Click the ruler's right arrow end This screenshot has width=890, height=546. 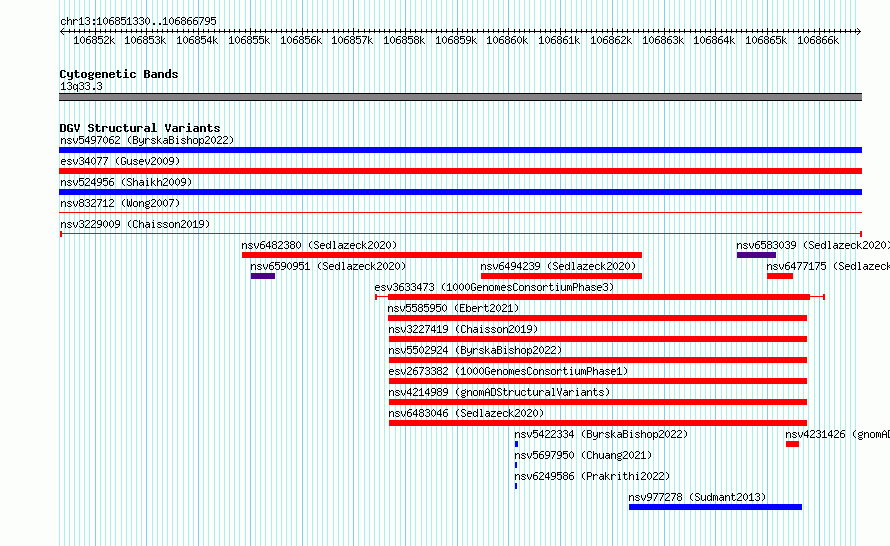click(859, 31)
